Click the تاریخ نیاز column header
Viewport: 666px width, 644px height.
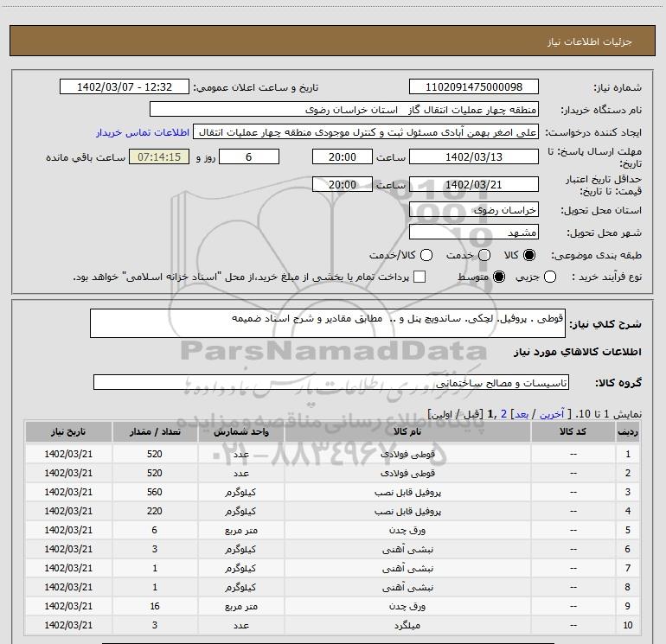[68, 431]
